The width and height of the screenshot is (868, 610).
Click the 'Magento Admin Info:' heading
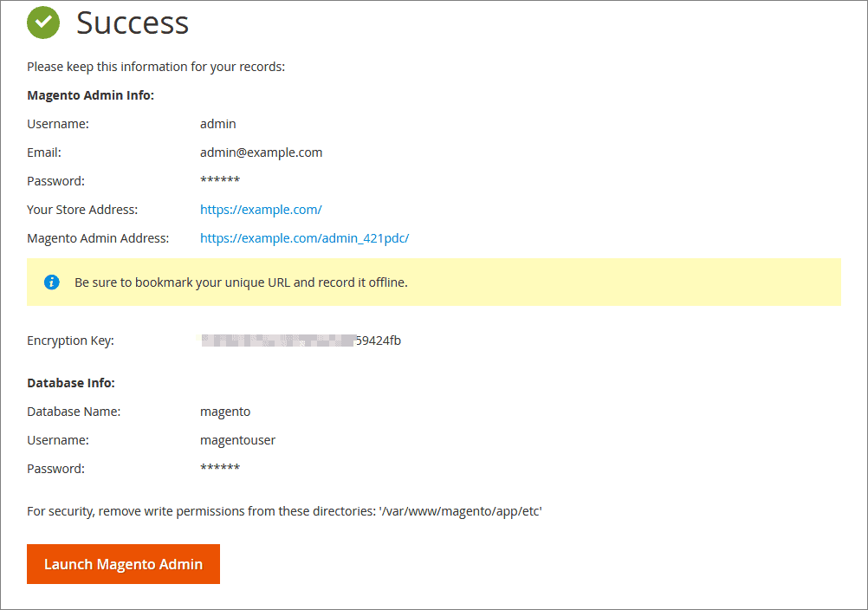click(90, 95)
